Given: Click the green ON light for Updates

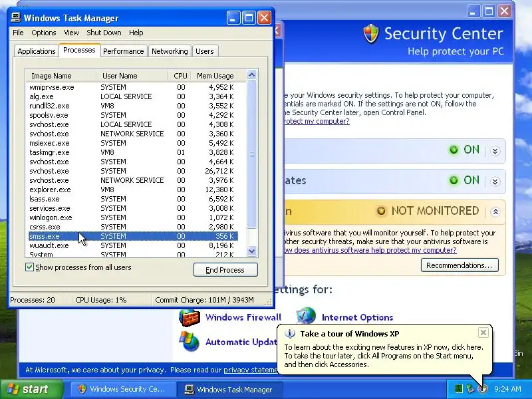Looking at the screenshot, I should (454, 180).
